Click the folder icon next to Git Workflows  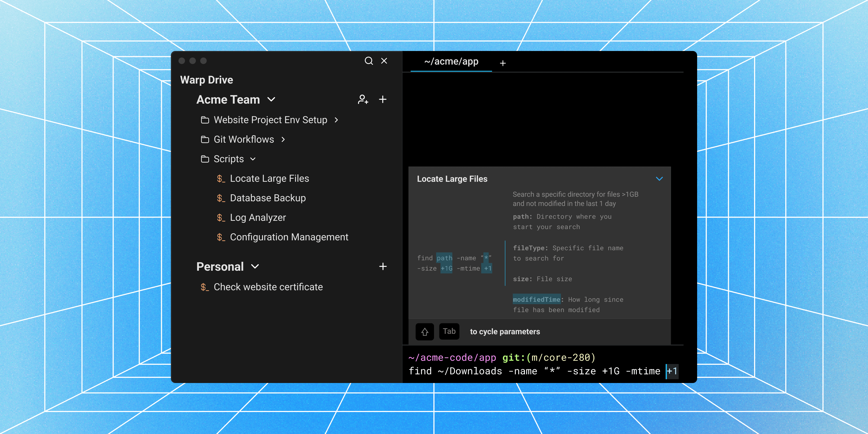pos(205,139)
